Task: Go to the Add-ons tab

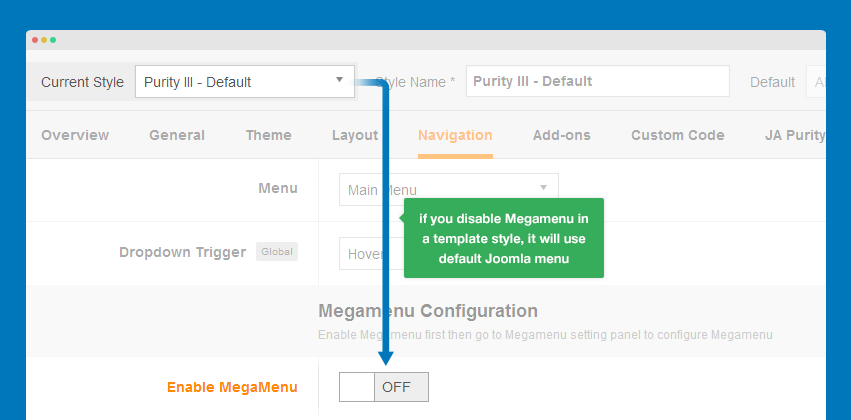Action: tap(562, 135)
